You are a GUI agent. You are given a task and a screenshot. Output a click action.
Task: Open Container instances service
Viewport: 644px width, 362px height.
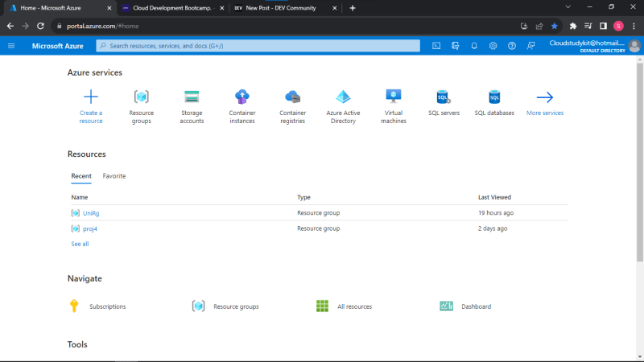coord(242,107)
